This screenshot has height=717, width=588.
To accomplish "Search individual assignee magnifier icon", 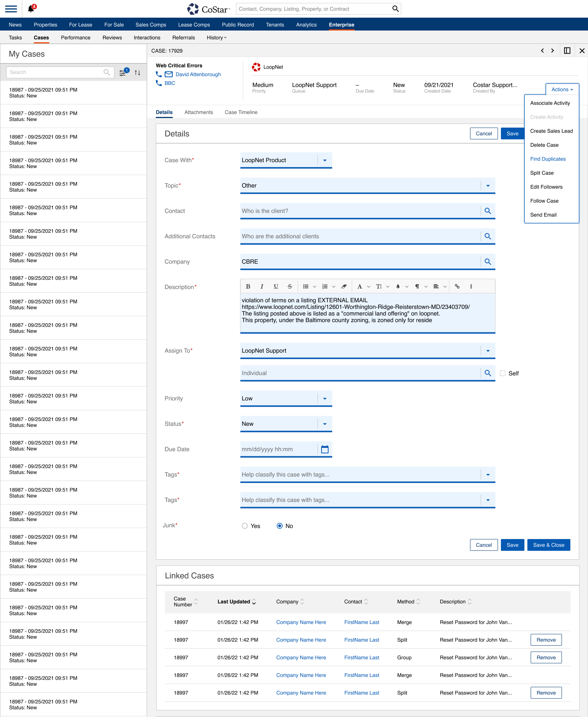I will tap(488, 373).
